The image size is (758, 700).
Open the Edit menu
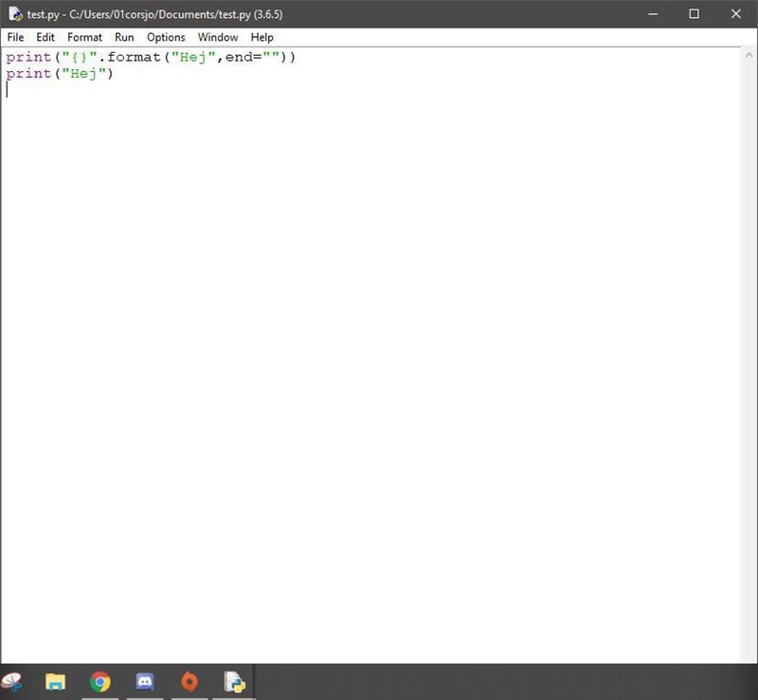pyautogui.click(x=45, y=37)
